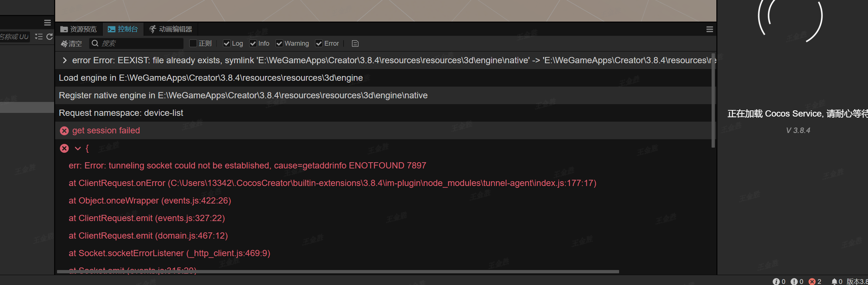Image resolution: width=868 pixels, height=285 pixels.
Task: Toggle the Warning filter checkbox
Action: (x=279, y=43)
